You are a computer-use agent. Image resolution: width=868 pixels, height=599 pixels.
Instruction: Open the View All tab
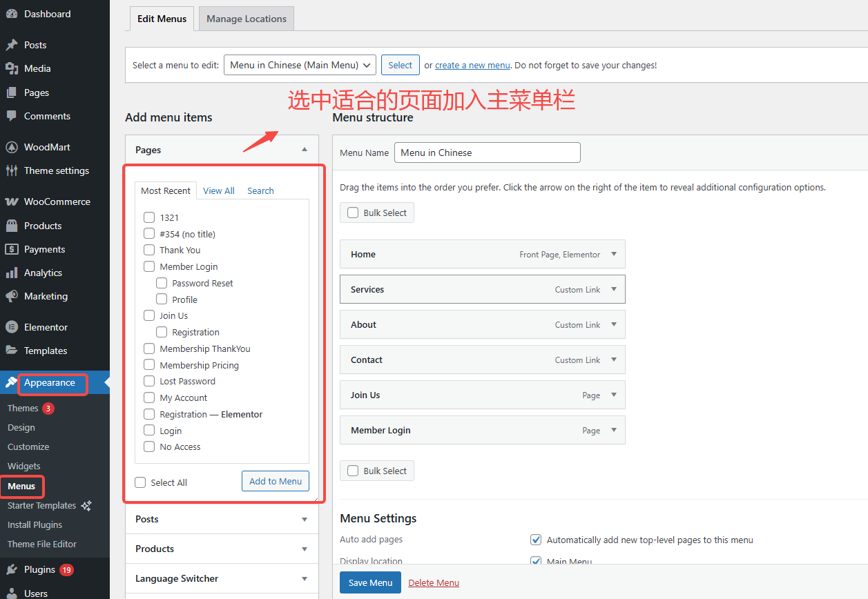[218, 190]
